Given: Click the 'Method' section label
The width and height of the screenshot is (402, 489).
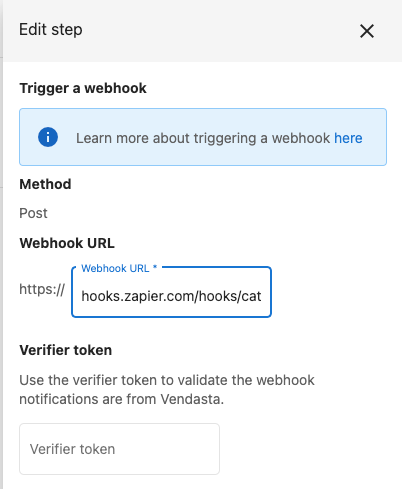Looking at the screenshot, I should coord(45,184).
